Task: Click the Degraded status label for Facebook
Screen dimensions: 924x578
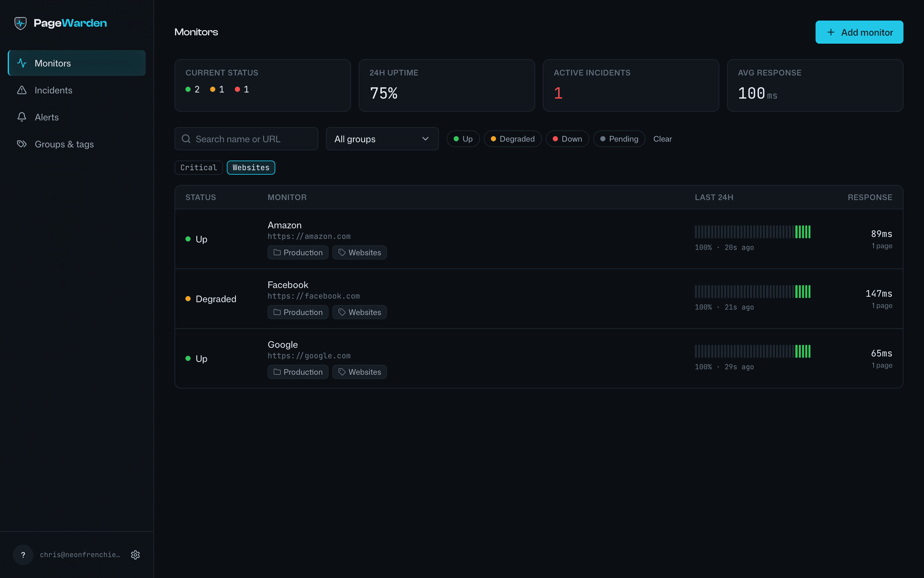Action: pyautogui.click(x=216, y=299)
